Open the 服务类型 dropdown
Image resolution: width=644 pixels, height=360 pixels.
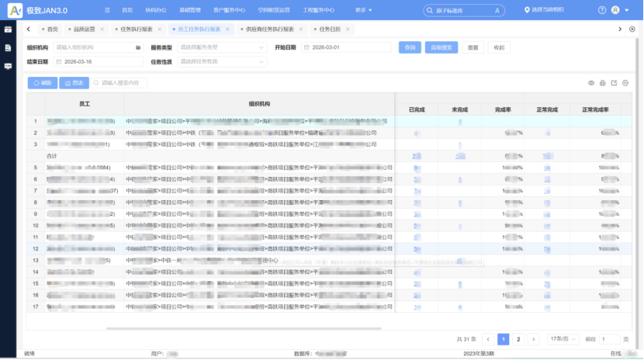coord(222,47)
